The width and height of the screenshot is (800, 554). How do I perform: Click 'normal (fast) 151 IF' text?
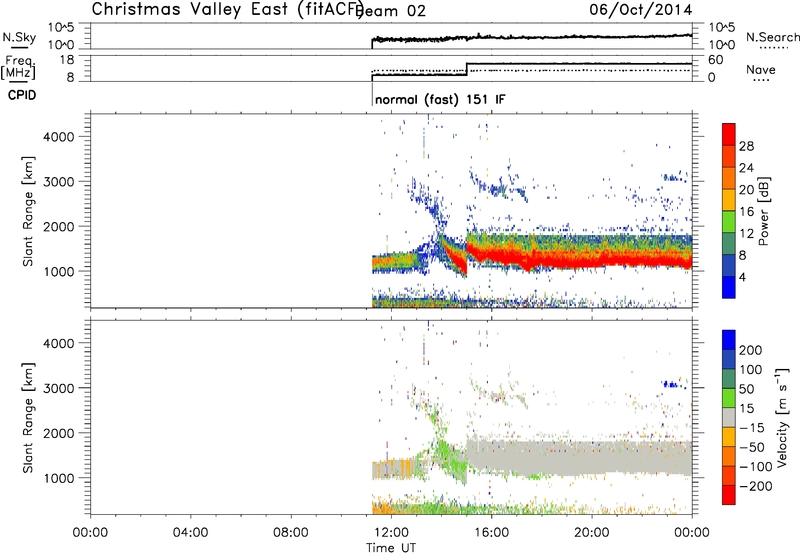(x=440, y=99)
